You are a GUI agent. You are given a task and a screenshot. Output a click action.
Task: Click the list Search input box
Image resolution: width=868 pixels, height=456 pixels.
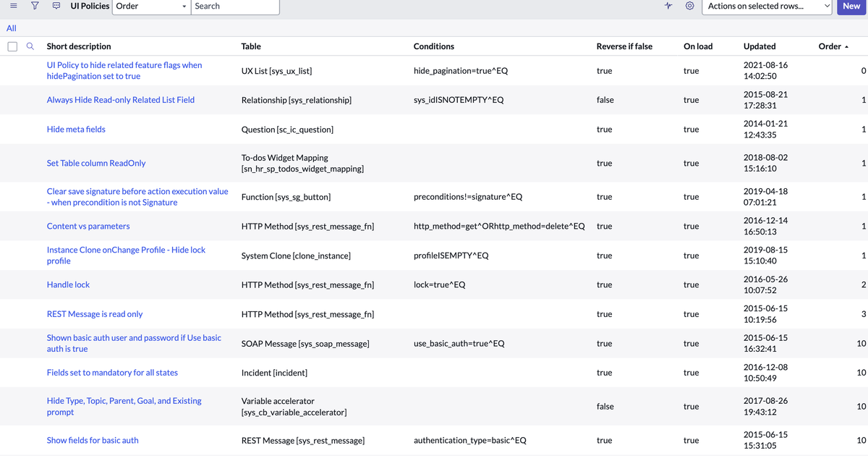(x=236, y=6)
